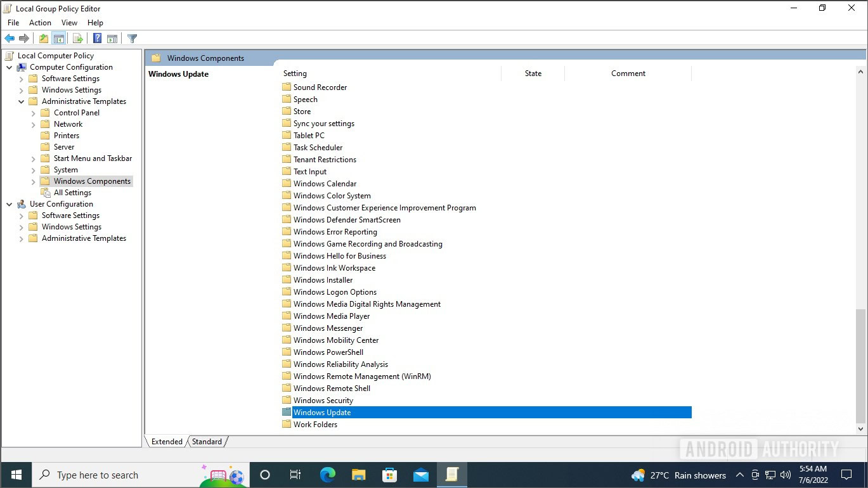Screen dimensions: 868x488
Task: Select Windows Logon Options entry
Action: tap(335, 292)
